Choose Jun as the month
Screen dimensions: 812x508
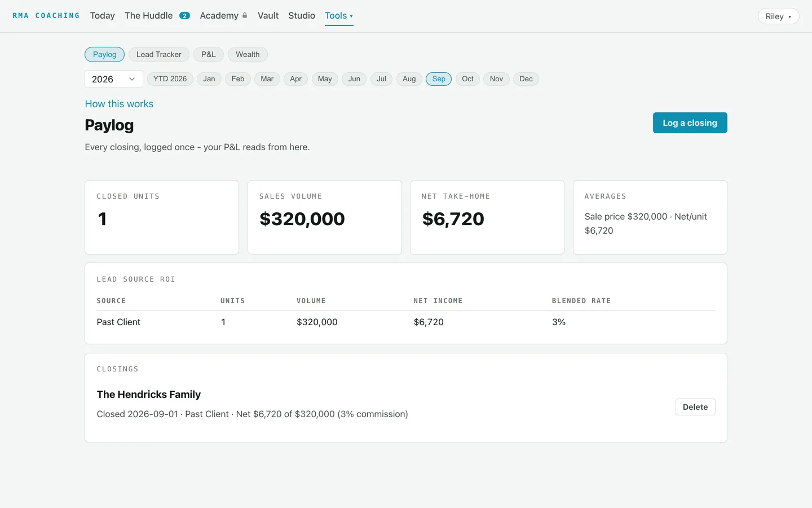(x=354, y=79)
